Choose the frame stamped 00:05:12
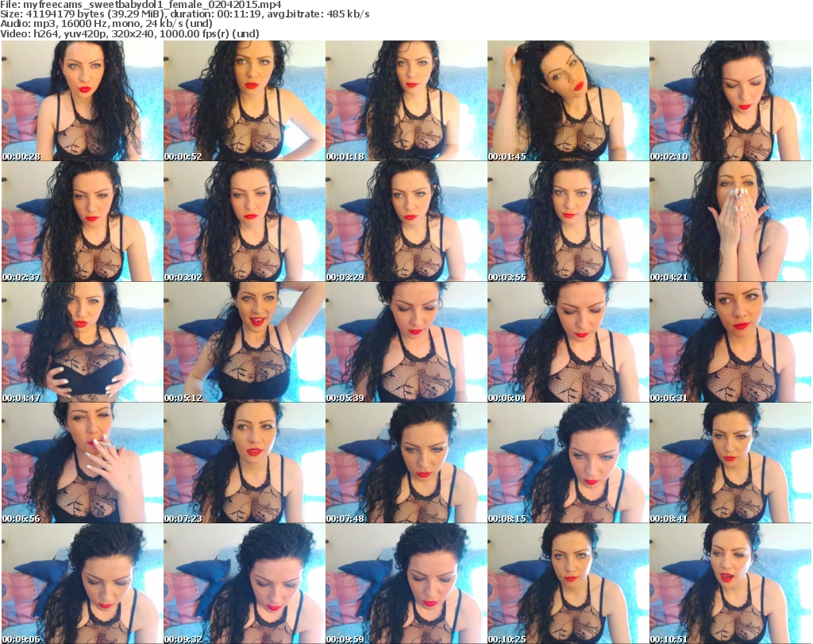This screenshot has height=644, width=813. point(245,342)
